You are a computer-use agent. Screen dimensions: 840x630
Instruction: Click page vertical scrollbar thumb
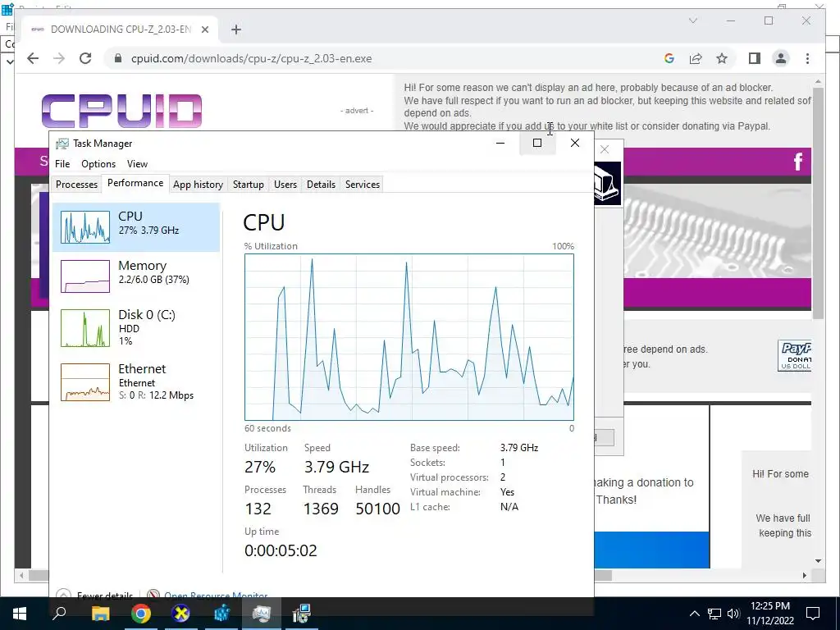(x=818, y=203)
